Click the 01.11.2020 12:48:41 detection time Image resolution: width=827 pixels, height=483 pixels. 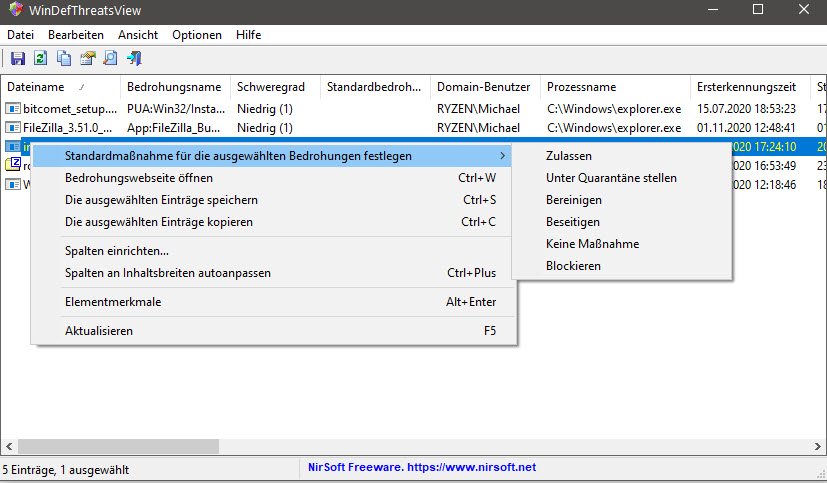[x=746, y=128]
